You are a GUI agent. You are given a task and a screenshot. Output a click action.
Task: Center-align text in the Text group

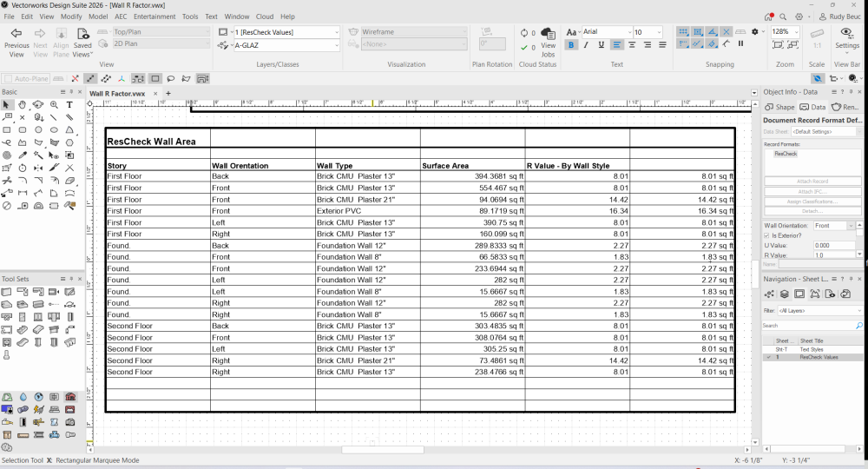tap(633, 45)
